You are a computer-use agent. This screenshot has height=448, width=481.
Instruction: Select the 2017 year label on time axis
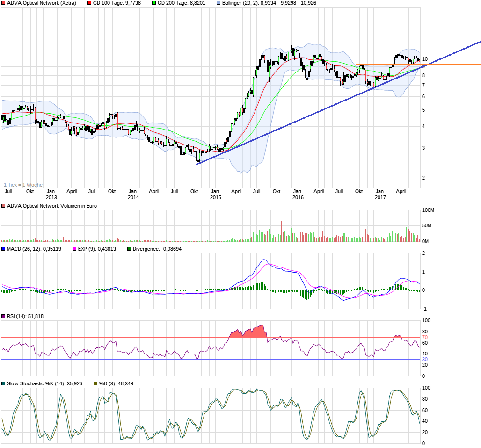(380, 197)
